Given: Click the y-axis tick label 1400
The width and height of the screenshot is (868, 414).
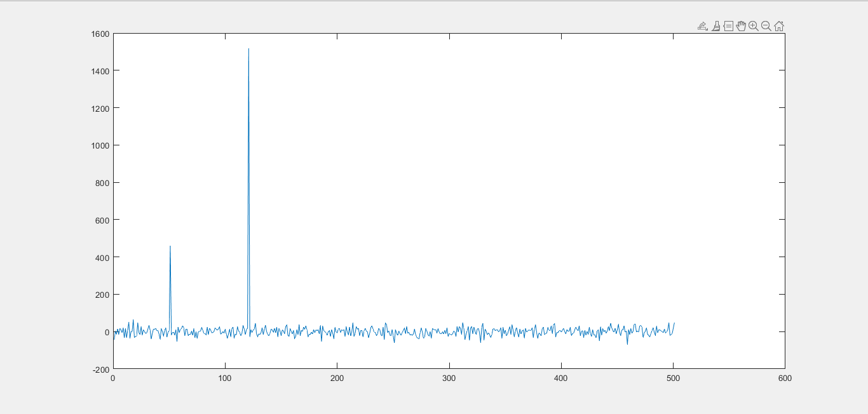Looking at the screenshot, I should click(x=101, y=70).
